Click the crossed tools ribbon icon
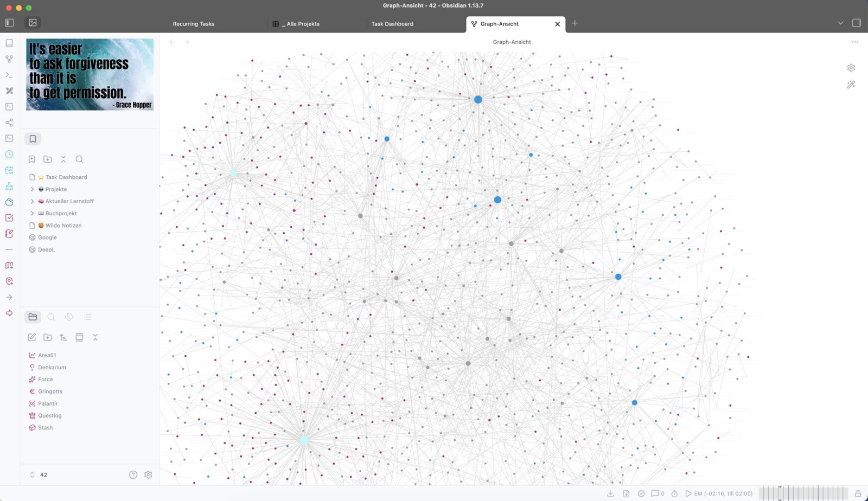This screenshot has width=868, height=501. pos(9,91)
